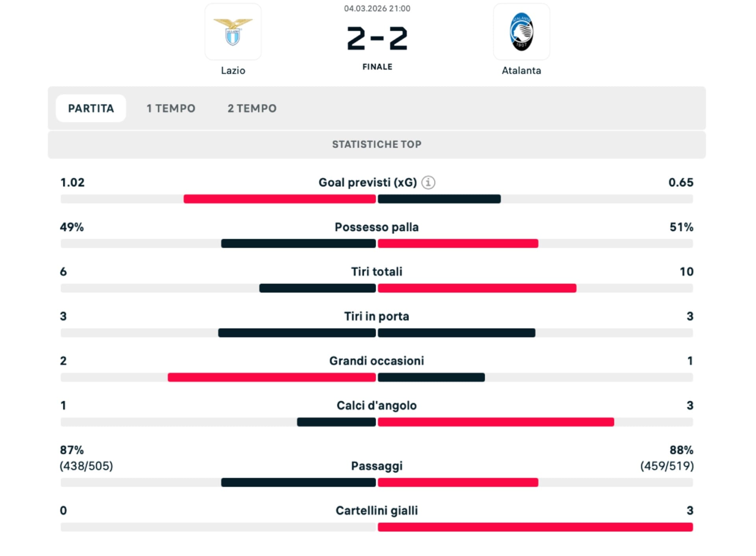
Task: Click Lazio's red xG bar
Action: 280,199
